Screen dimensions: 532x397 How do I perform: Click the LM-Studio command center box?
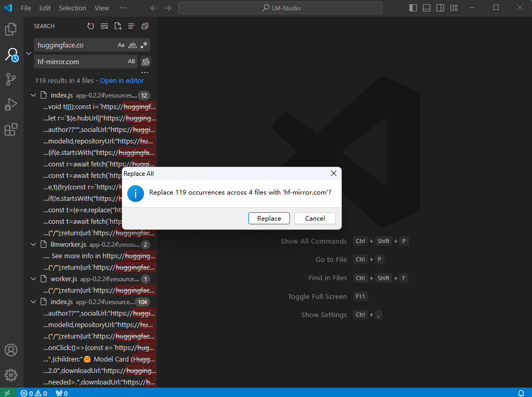281,8
